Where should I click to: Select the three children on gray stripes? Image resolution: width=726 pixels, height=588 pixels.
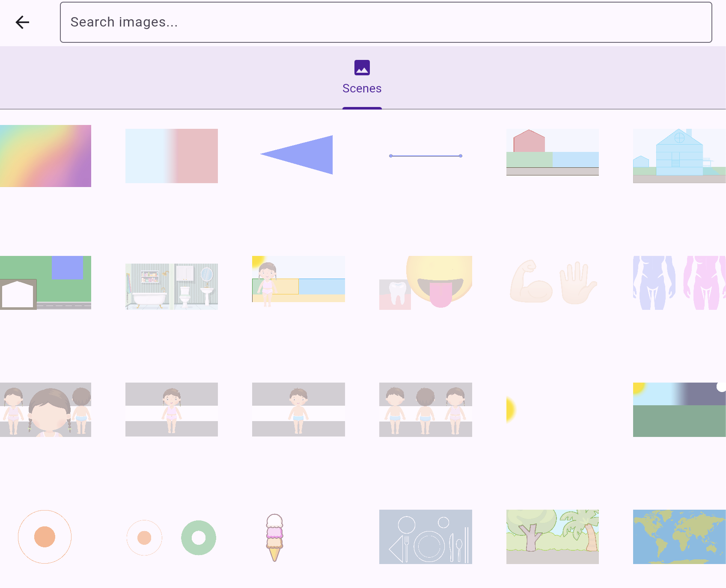(x=425, y=410)
